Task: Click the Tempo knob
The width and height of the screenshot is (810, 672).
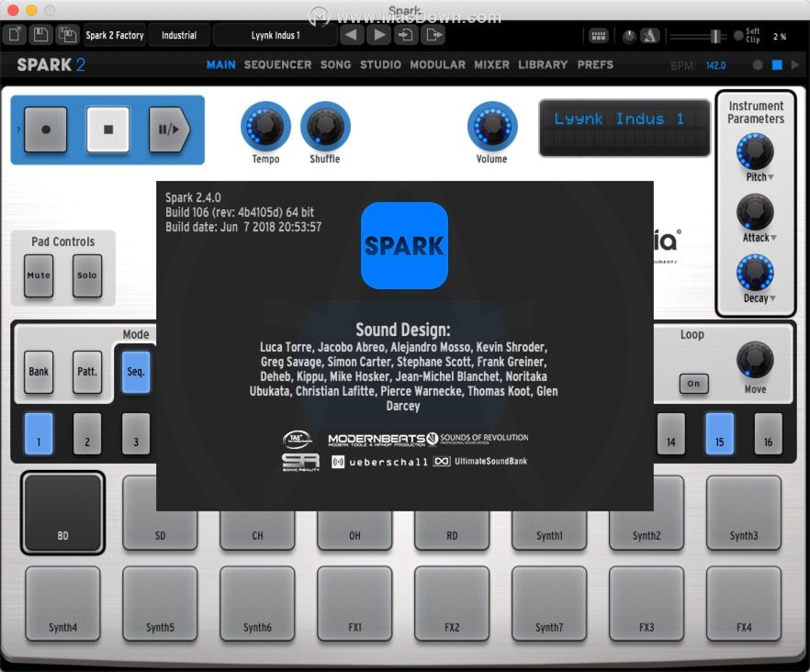Action: [x=265, y=126]
